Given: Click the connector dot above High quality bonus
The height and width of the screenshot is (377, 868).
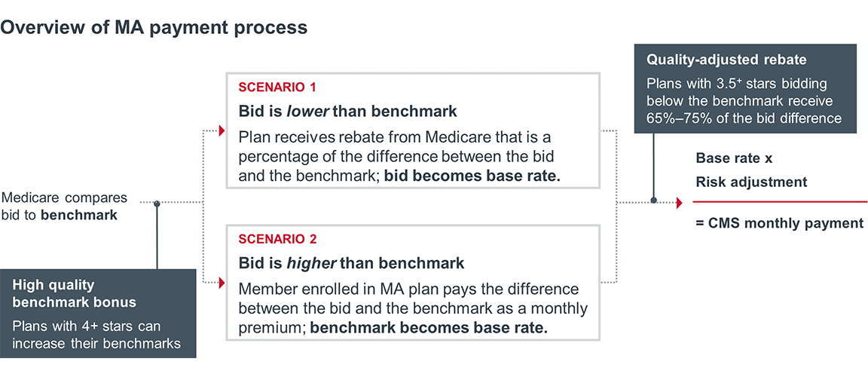Looking at the screenshot, I should (x=157, y=204).
